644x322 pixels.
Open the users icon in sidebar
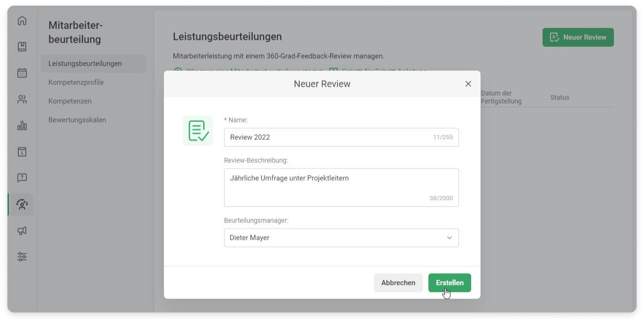22,100
